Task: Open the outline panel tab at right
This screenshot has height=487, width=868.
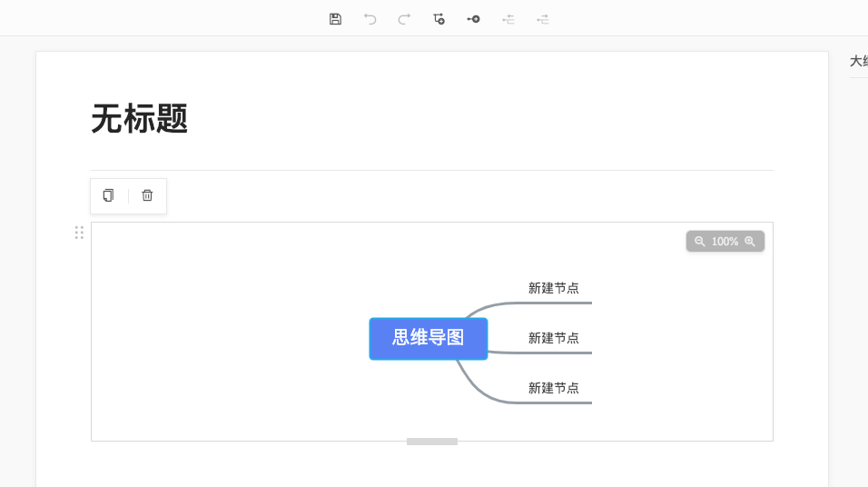Action: [x=858, y=61]
